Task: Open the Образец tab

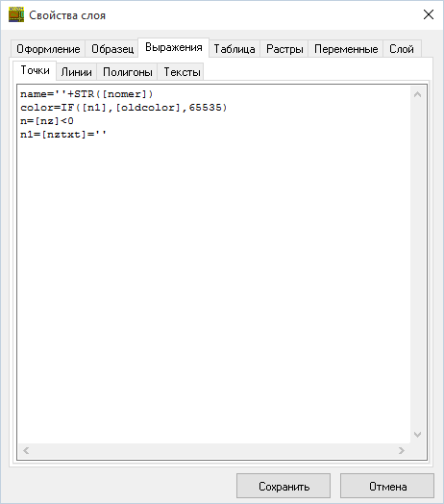Action: [112, 49]
